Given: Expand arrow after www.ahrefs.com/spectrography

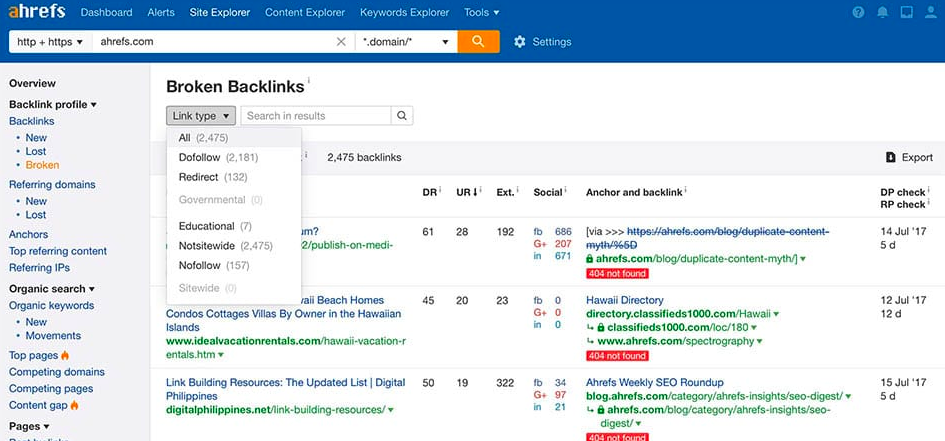Looking at the screenshot, I should 759,342.
